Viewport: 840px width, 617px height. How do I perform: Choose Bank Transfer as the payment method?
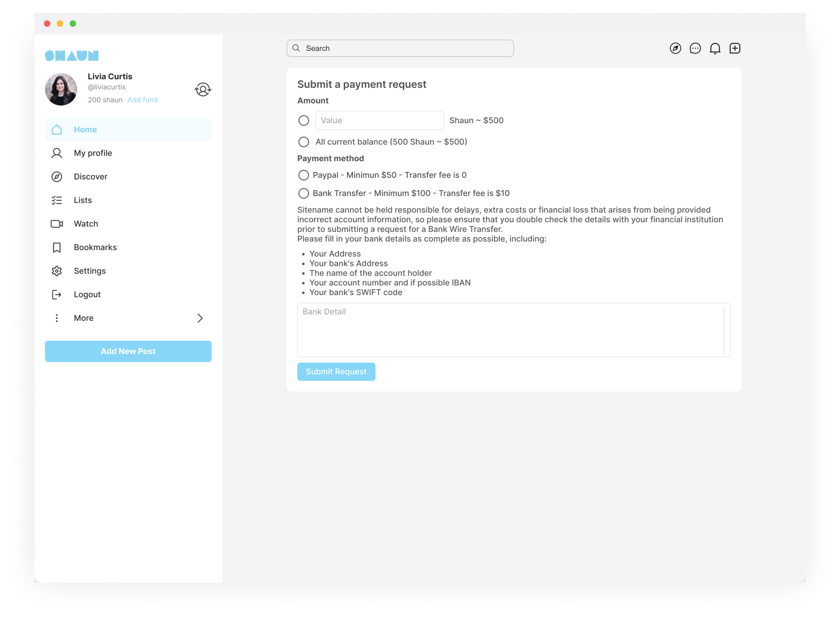(x=304, y=193)
